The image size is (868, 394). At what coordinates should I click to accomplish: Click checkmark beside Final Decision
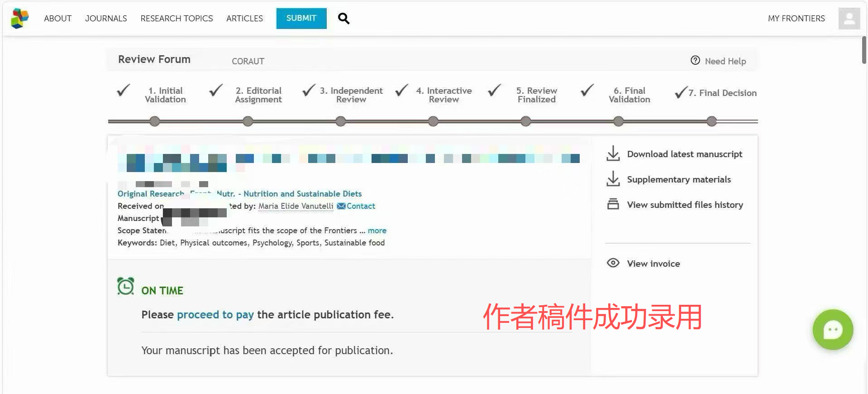[x=681, y=92]
